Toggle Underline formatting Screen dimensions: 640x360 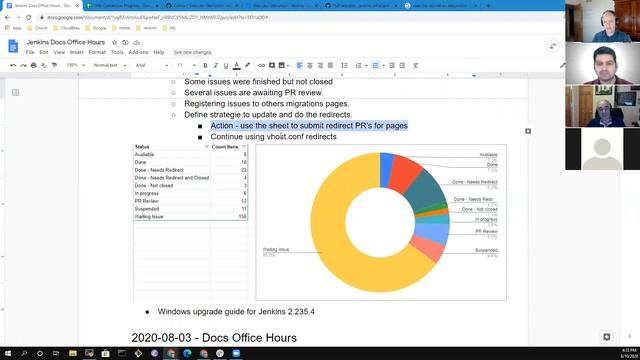tap(226, 65)
